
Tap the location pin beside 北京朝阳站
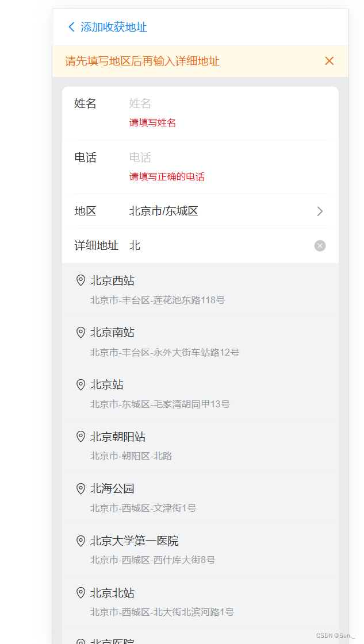pos(81,437)
